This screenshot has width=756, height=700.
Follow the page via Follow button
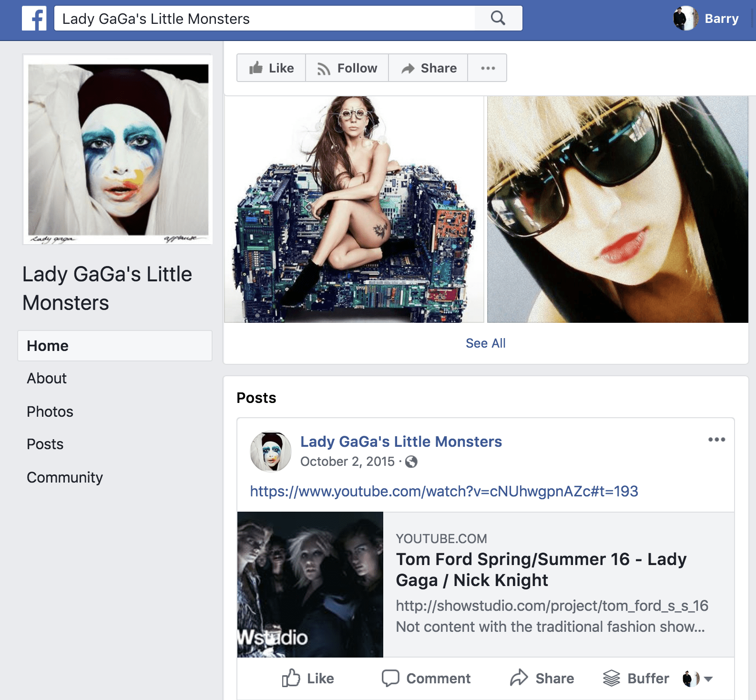pyautogui.click(x=347, y=68)
